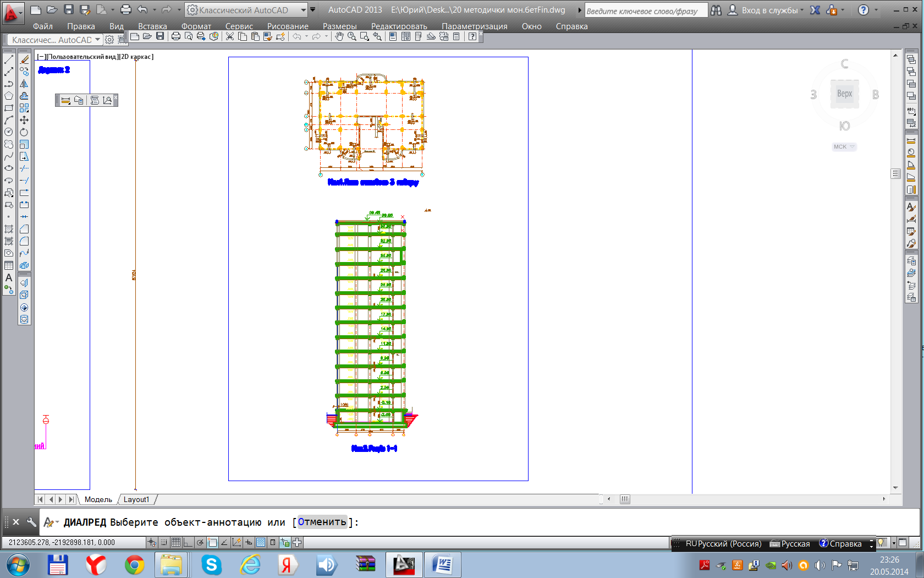The height and width of the screenshot is (578, 924).
Task: Click the RU Русский (Россия) language indicator
Action: click(723, 544)
